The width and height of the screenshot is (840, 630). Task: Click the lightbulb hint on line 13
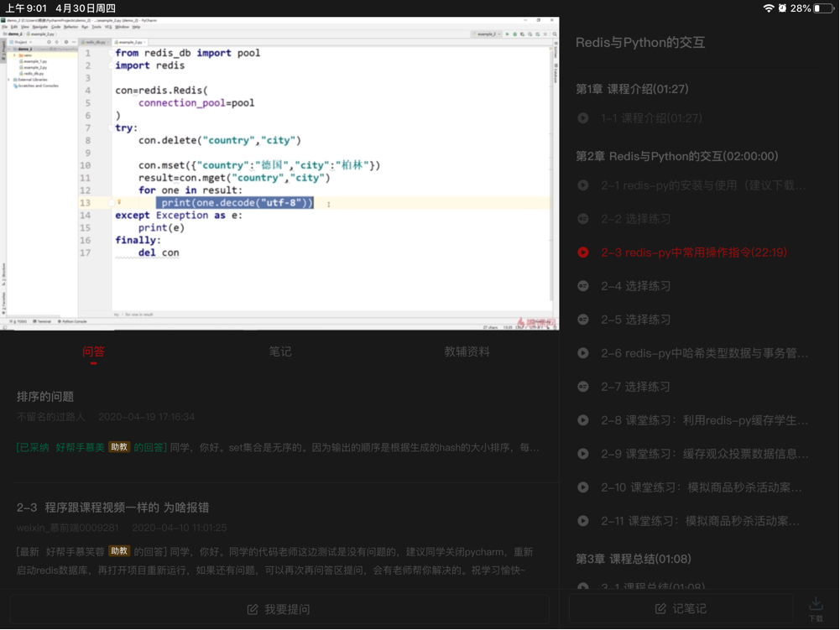[119, 202]
